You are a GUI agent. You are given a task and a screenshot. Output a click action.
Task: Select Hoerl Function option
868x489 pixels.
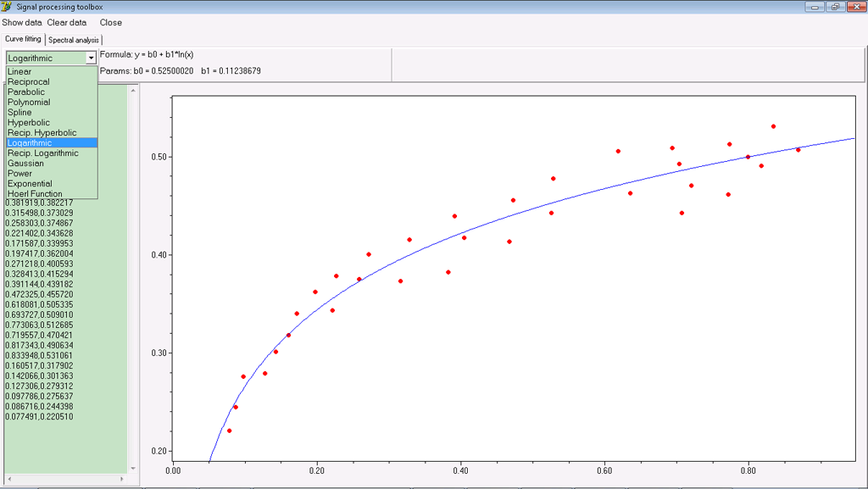point(35,193)
